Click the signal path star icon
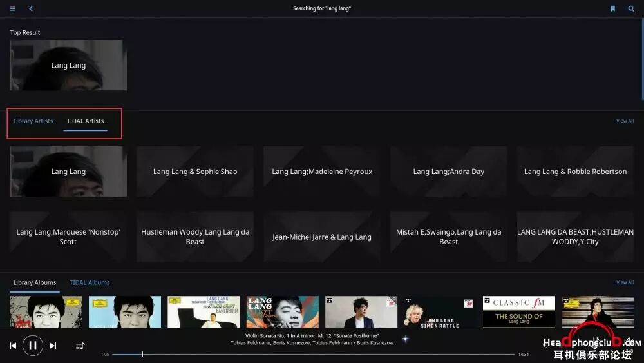This screenshot has width=644, height=363. click(405, 339)
